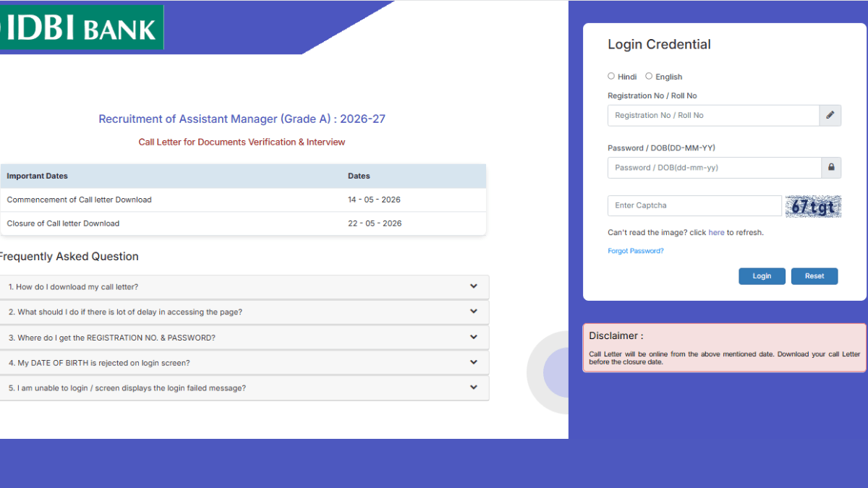Open the Forgot Password? link
This screenshot has height=488, width=868.
636,251
